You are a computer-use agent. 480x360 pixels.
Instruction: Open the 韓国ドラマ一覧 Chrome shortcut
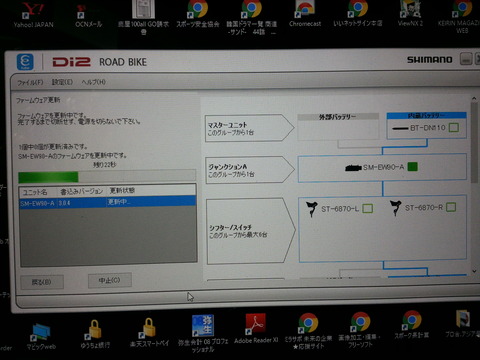coord(252,17)
